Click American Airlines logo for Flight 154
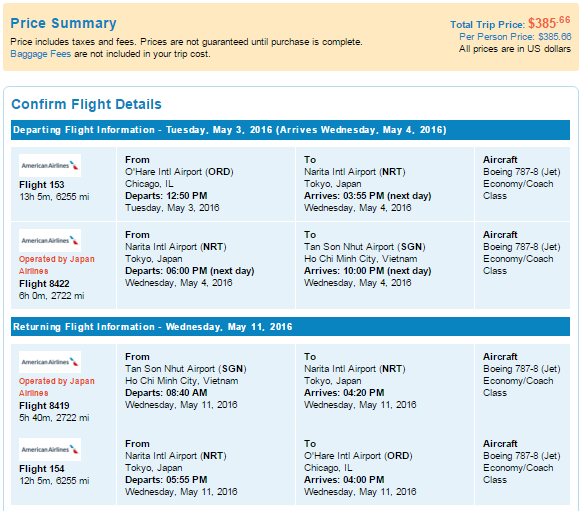Viewport: 582px width, 511px height. point(50,449)
